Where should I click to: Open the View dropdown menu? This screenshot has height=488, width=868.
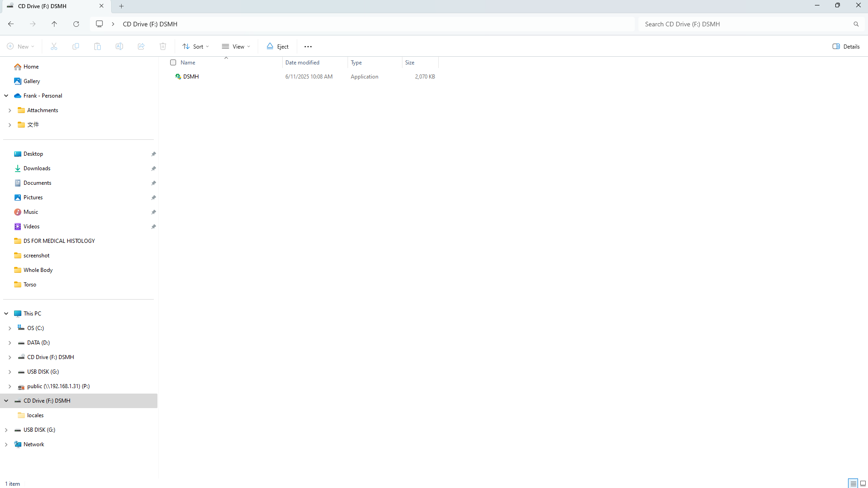point(236,46)
